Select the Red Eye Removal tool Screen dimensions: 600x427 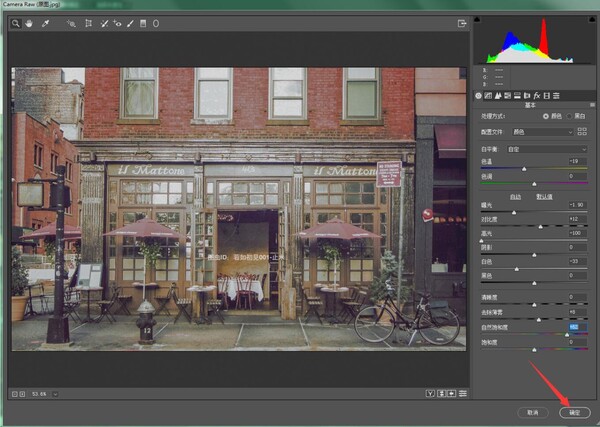(x=117, y=24)
